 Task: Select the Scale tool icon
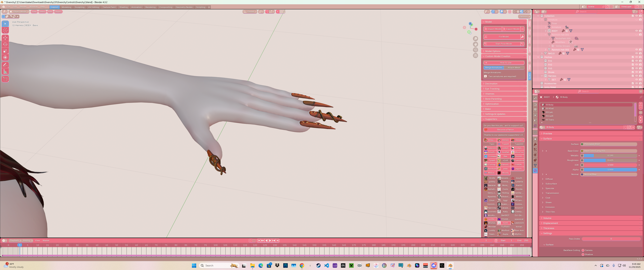(5, 51)
